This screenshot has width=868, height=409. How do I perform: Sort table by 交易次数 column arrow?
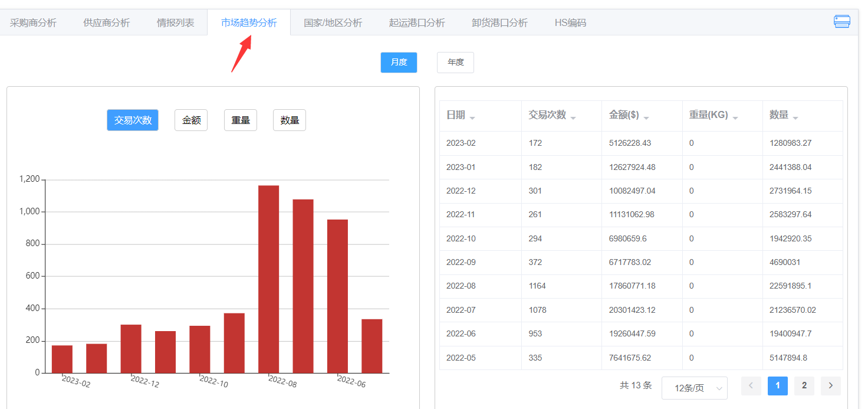[573, 118]
